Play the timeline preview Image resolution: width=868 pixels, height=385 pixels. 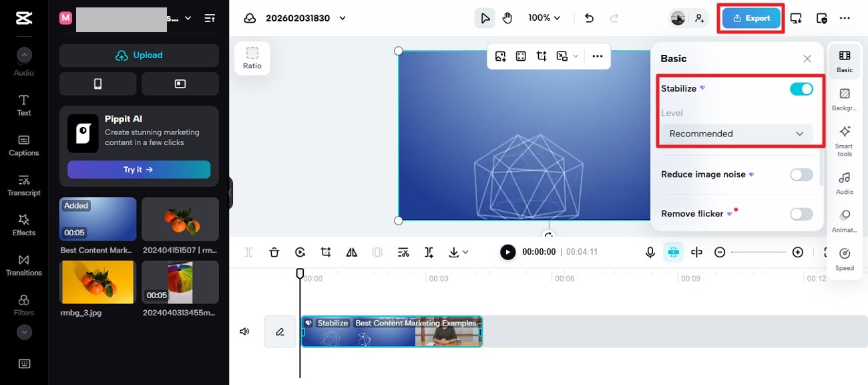click(x=508, y=252)
